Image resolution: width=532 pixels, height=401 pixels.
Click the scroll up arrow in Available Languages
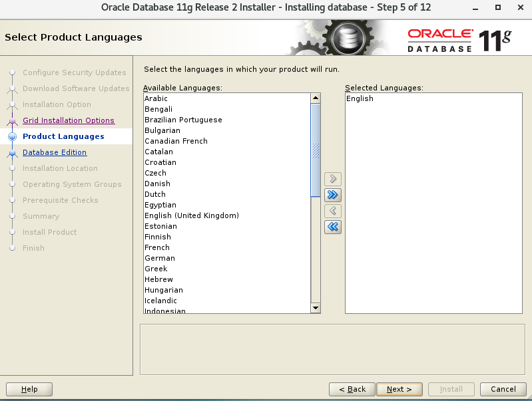pyautogui.click(x=316, y=98)
